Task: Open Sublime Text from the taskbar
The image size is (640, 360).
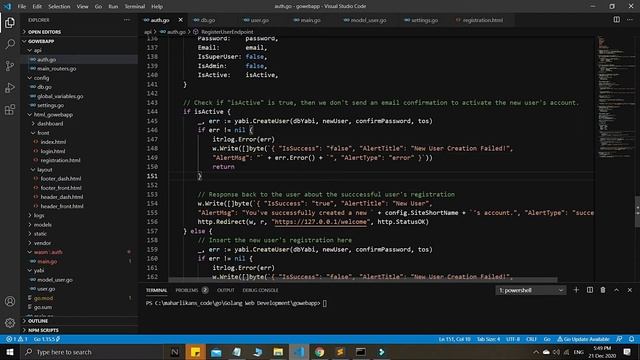Action: (340, 352)
